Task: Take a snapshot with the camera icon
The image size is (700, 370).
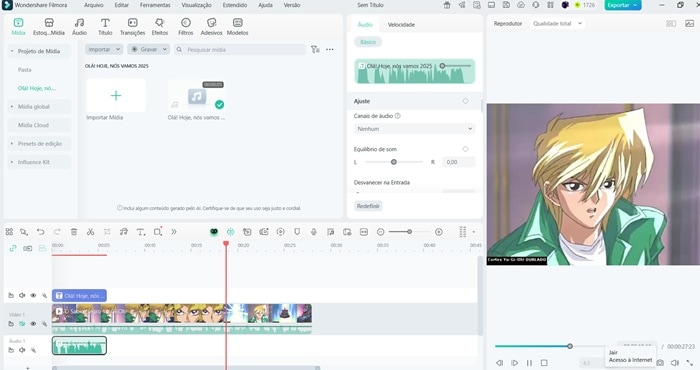Action: pos(660,363)
